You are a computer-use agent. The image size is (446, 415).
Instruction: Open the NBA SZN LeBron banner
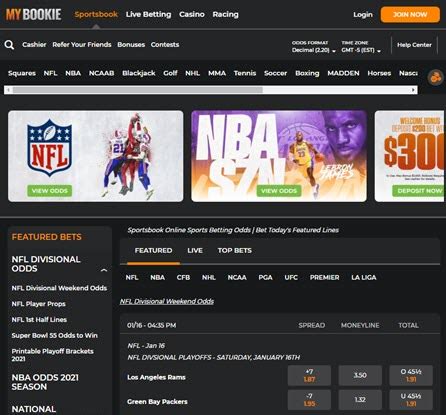279,156
